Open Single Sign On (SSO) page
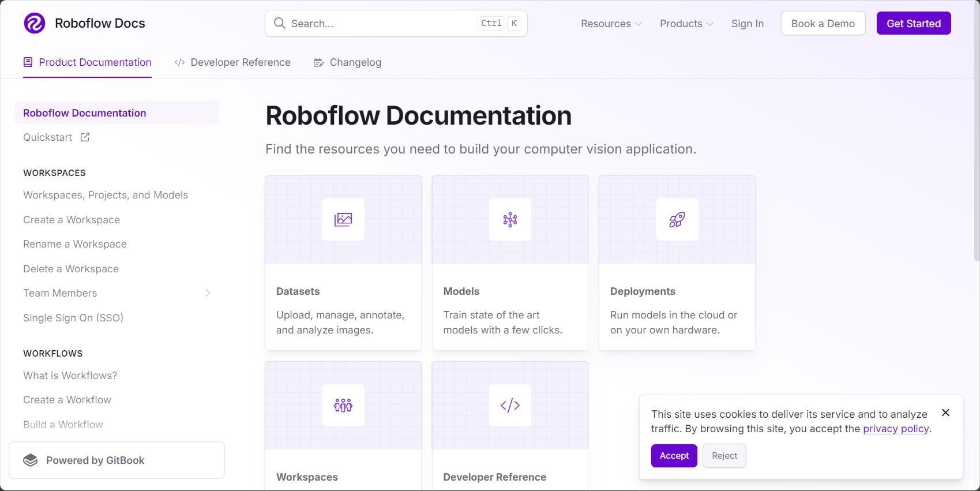This screenshot has width=980, height=491. pyautogui.click(x=73, y=318)
